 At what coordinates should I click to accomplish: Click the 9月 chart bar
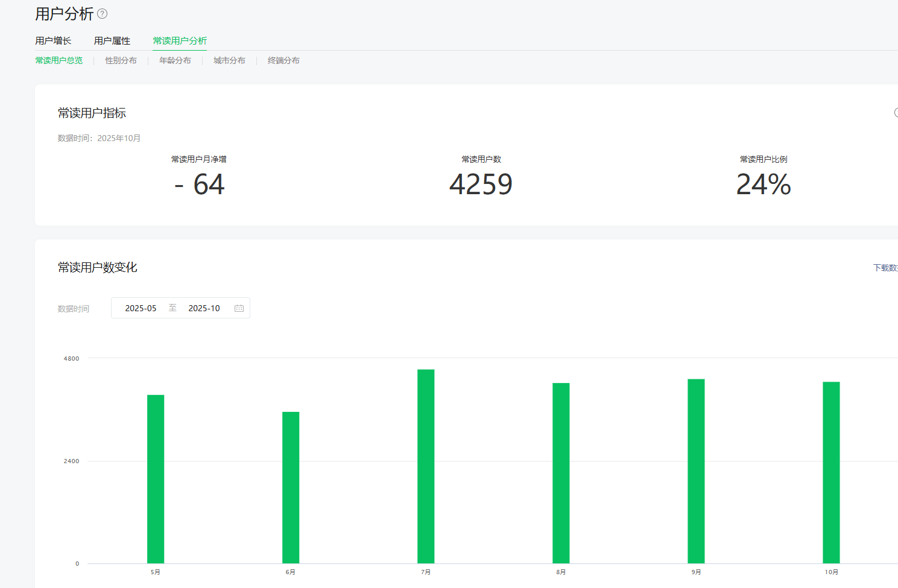tap(696, 471)
